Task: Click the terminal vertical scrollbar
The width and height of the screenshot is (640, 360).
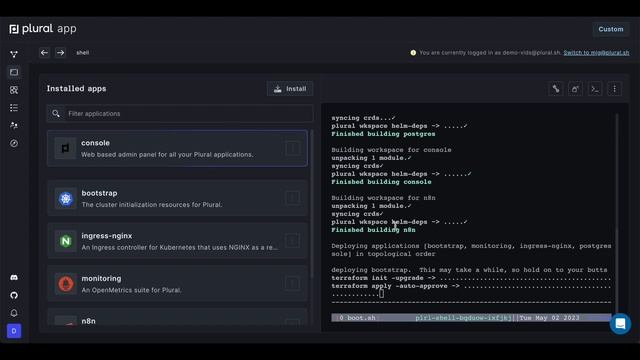Action: (616, 212)
